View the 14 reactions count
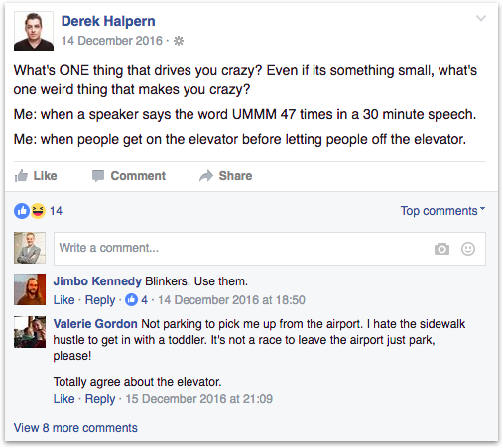This screenshot has width=503, height=448. click(x=56, y=211)
